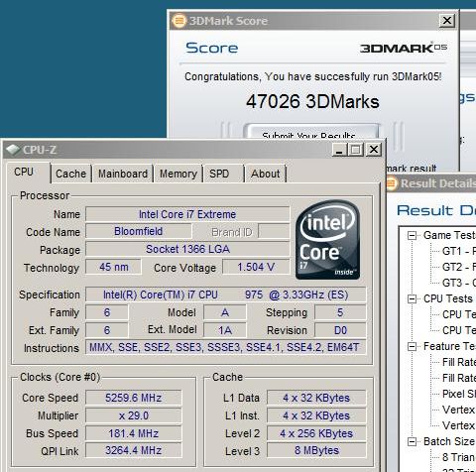The image size is (476, 472).
Task: Click the empty Brand ID field
Action: (274, 231)
